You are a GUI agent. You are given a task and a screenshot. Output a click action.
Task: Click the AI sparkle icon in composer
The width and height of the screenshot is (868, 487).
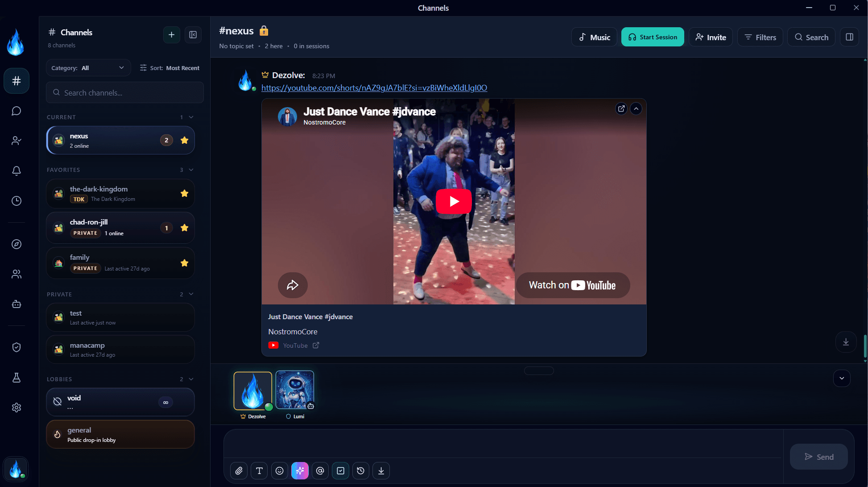pos(300,470)
